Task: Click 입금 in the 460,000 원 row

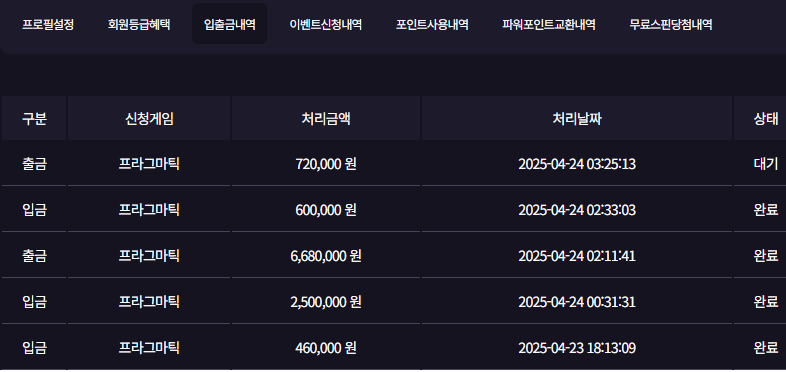Action: click(x=35, y=348)
